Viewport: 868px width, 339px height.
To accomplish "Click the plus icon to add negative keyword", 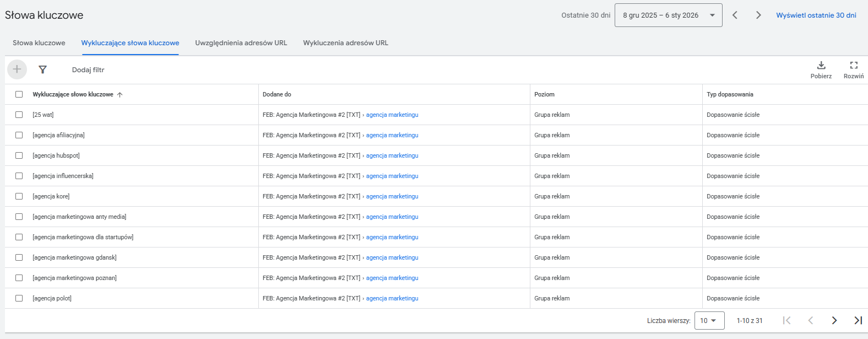I will pyautogui.click(x=17, y=69).
